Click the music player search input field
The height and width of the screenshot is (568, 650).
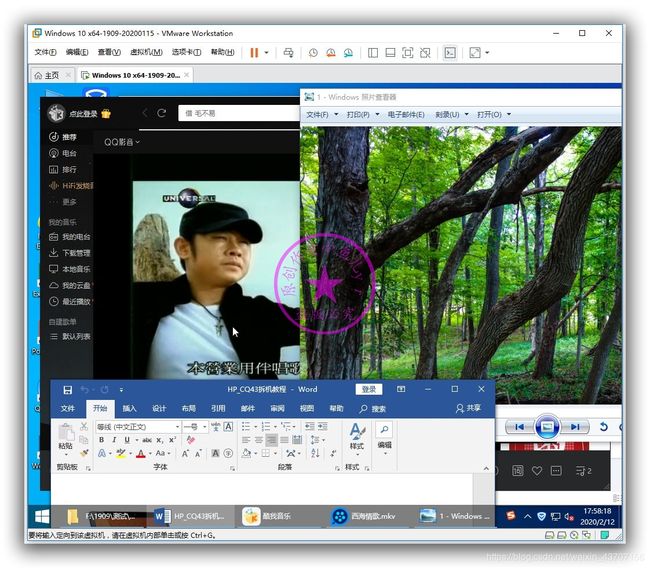point(239,113)
